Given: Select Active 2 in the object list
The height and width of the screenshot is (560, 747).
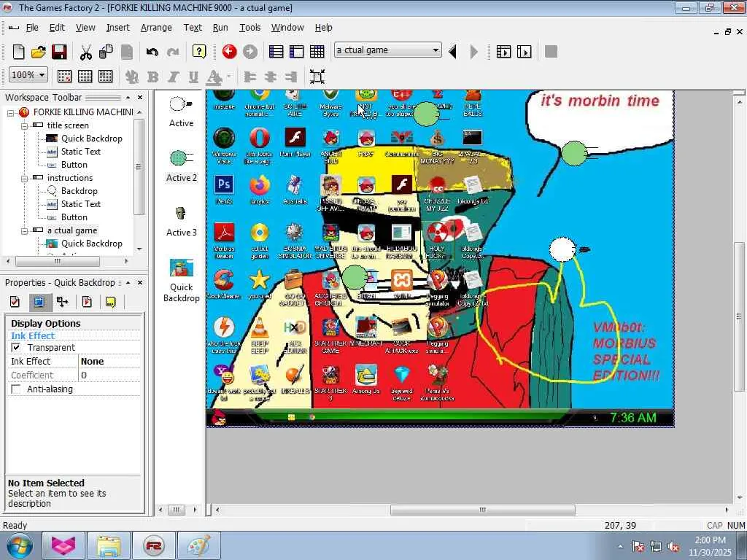Looking at the screenshot, I should [x=182, y=166].
